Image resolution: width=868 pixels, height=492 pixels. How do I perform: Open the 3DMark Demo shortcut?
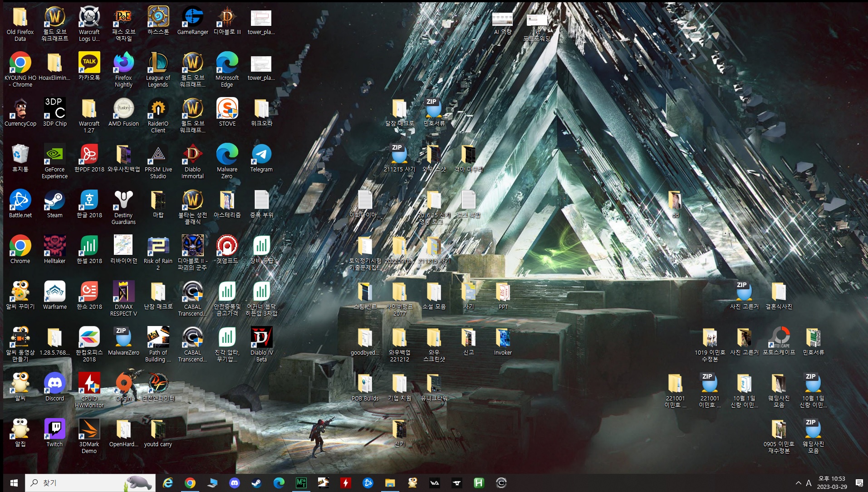click(89, 436)
